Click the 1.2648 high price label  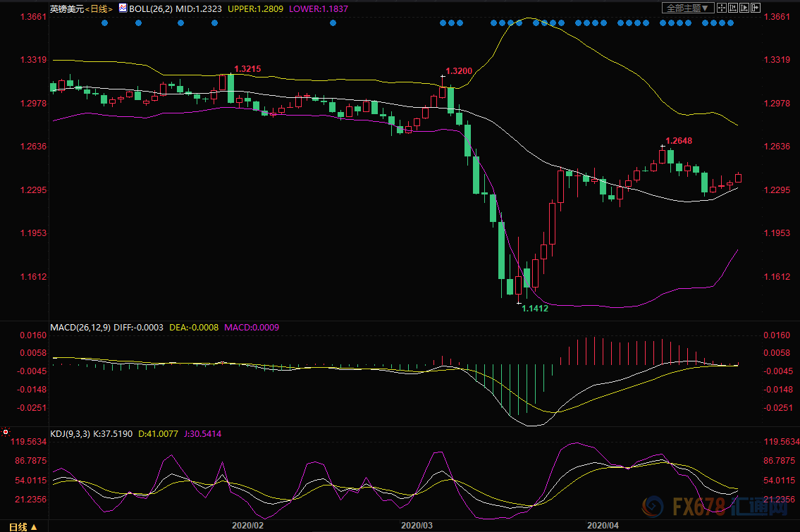click(x=679, y=141)
